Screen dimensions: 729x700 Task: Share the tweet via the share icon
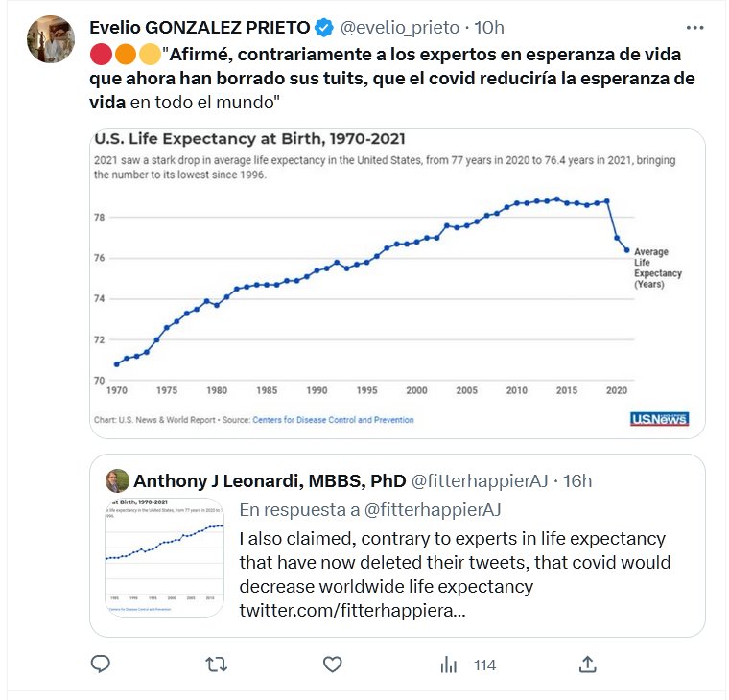(588, 664)
